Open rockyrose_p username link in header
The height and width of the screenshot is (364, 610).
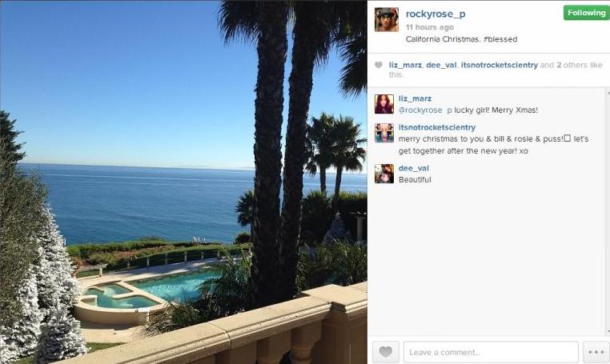point(435,14)
